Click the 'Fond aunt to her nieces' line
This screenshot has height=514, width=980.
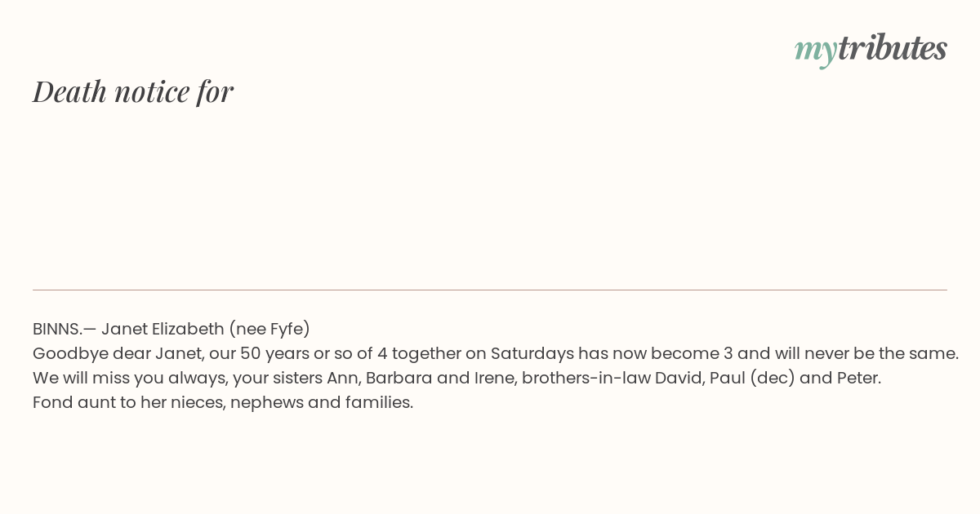[223, 402]
